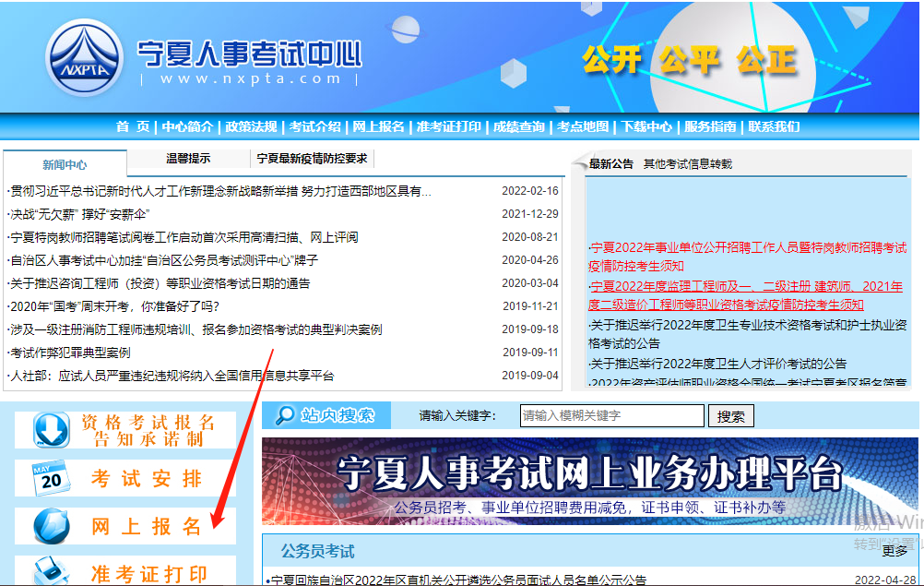Screen dimensions: 924x586
Task: Open announcement 宁夏2022年度监理工程师疫情防控考生须知
Action: (x=745, y=295)
